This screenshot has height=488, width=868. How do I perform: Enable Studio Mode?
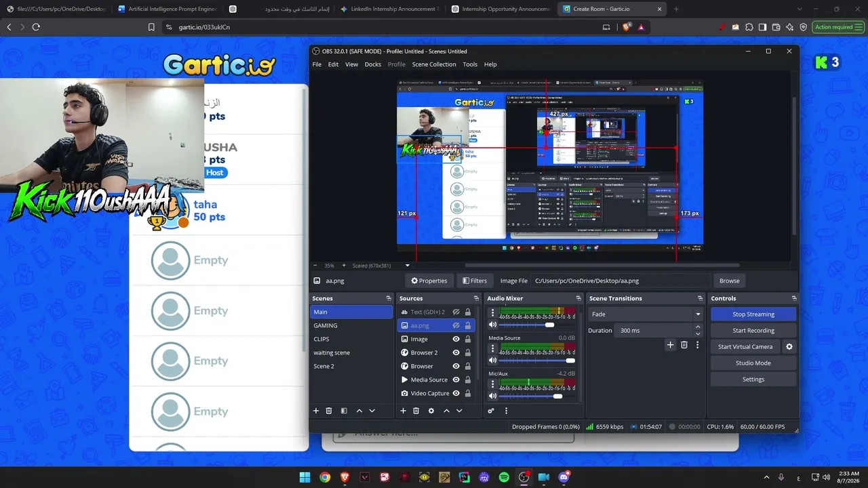click(x=753, y=363)
